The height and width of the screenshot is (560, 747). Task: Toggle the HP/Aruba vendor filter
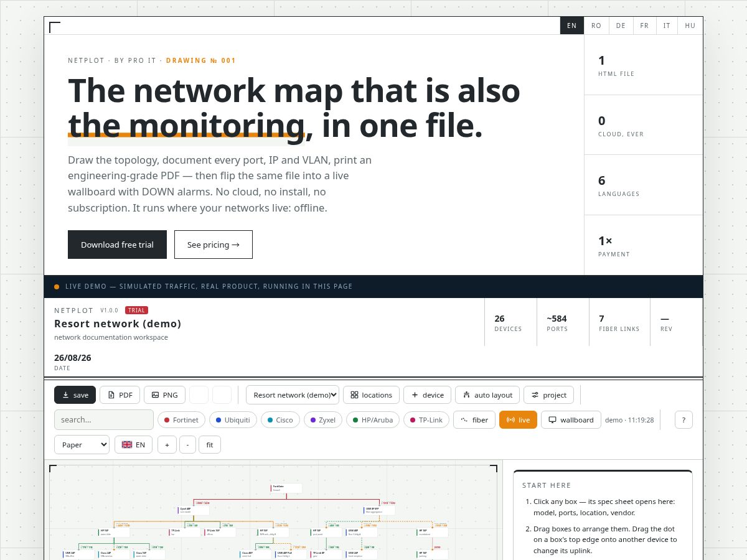(x=373, y=420)
